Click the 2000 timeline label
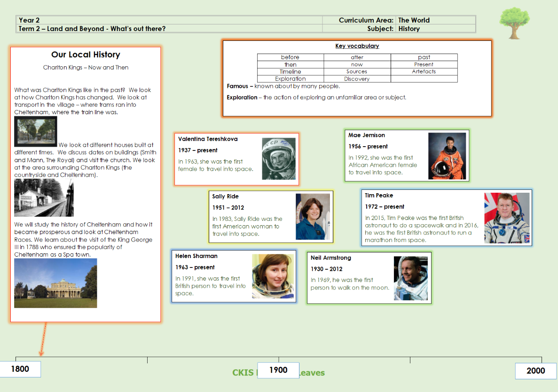 click(535, 371)
